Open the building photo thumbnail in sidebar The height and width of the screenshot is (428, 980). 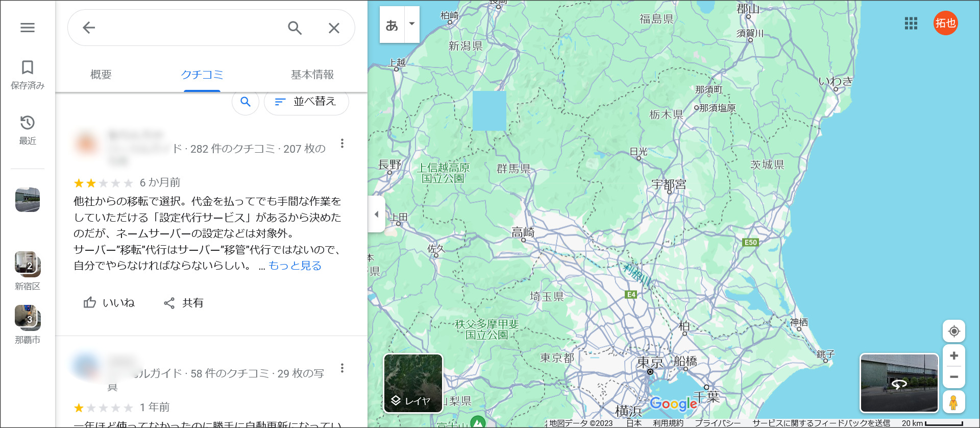coord(28,200)
